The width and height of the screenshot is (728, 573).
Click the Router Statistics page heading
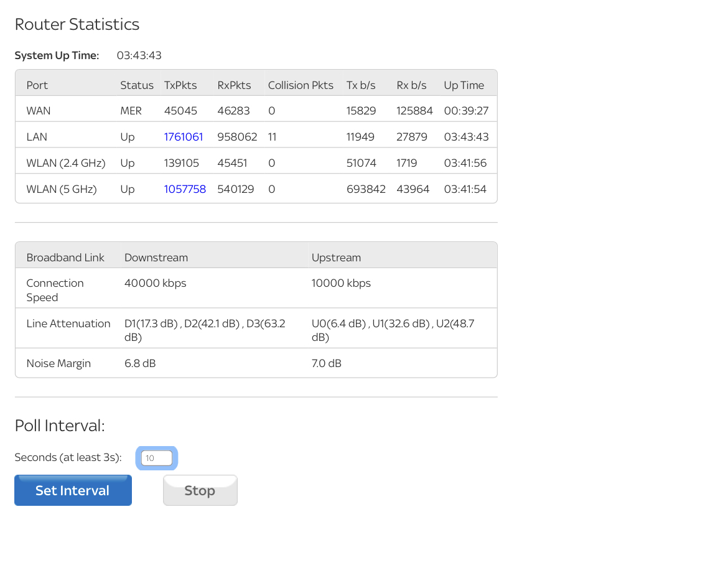(77, 24)
